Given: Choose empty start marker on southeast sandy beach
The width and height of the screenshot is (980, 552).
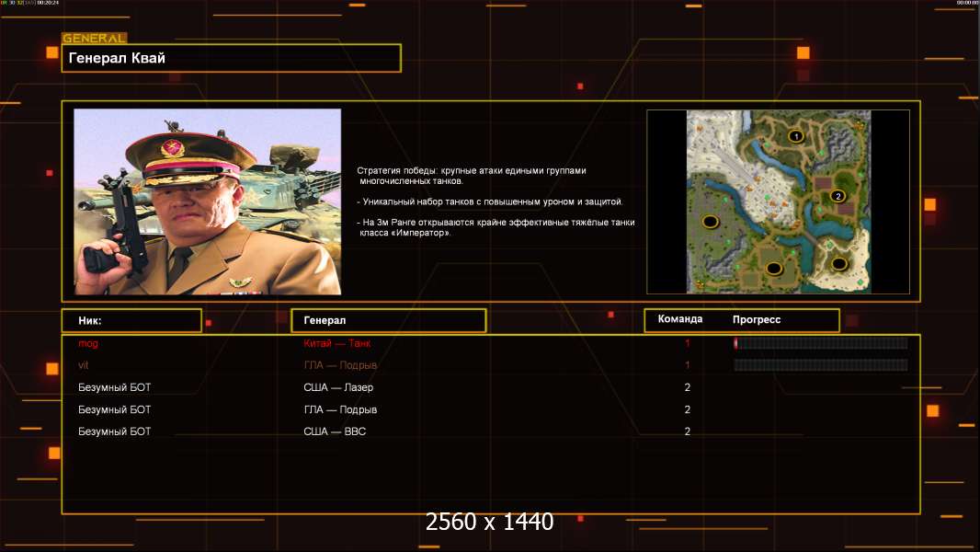Looking at the screenshot, I should click(x=838, y=264).
